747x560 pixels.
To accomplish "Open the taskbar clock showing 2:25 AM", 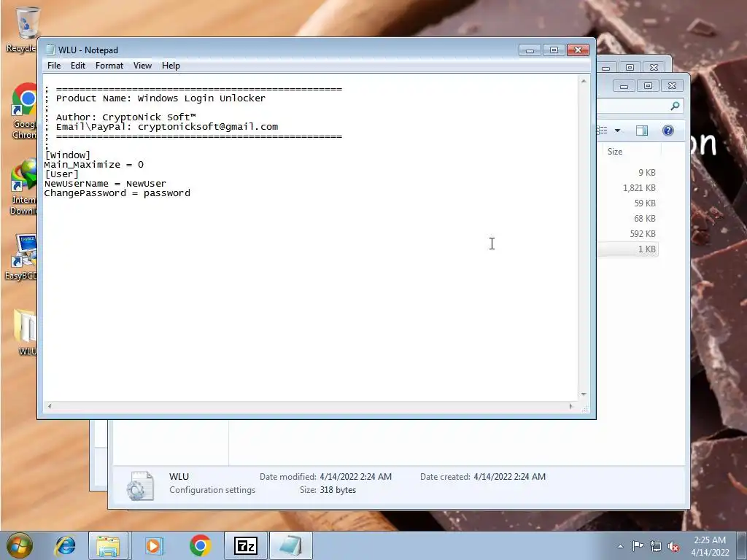I will 710,546.
